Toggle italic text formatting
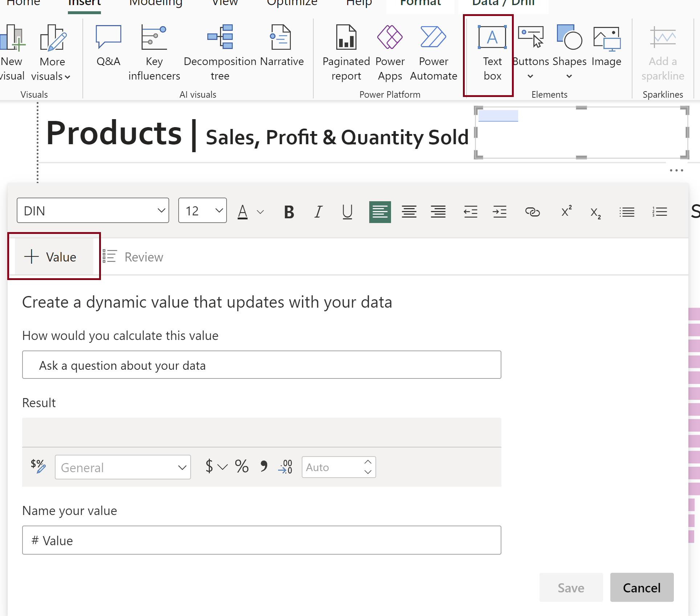Image resolution: width=700 pixels, height=616 pixels. [x=318, y=212]
